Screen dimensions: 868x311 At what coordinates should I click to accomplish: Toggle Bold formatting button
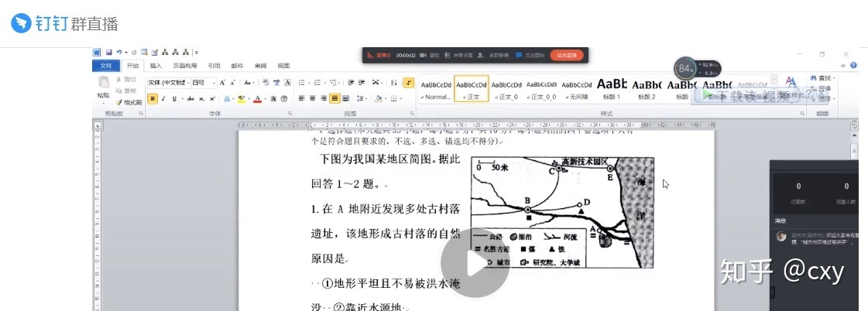[x=153, y=99]
